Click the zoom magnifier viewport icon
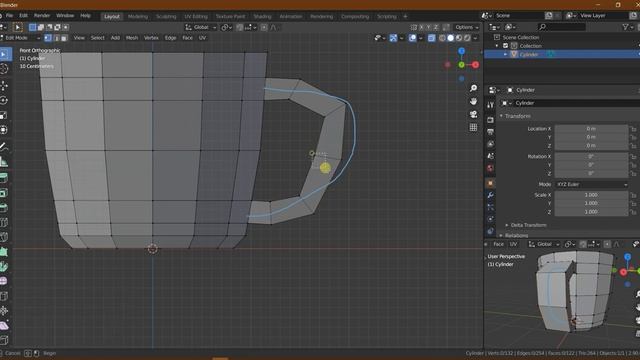The width and height of the screenshot is (640, 360). pyautogui.click(x=473, y=88)
